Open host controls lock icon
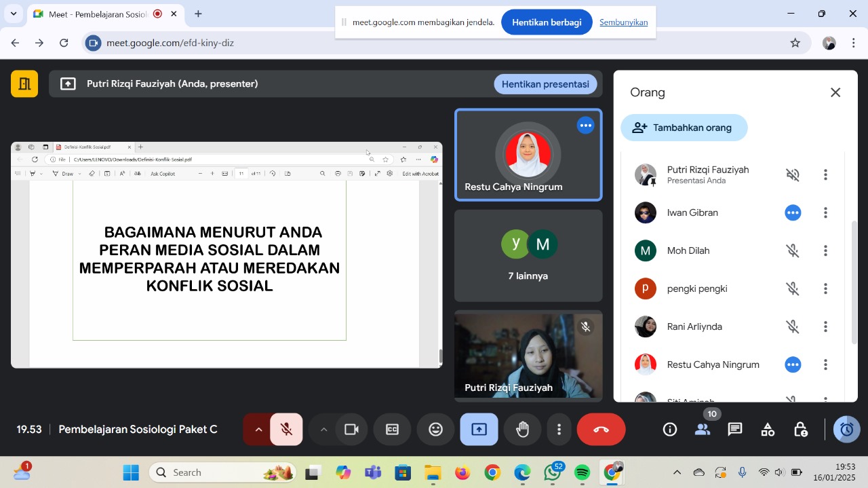The image size is (868, 488). pyautogui.click(x=800, y=430)
